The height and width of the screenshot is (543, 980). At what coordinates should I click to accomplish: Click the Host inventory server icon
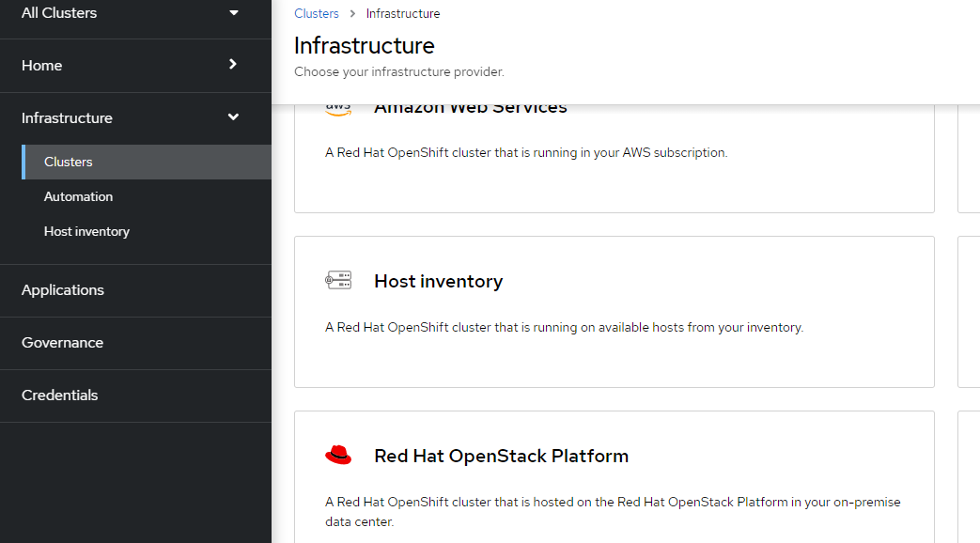pyautogui.click(x=338, y=280)
